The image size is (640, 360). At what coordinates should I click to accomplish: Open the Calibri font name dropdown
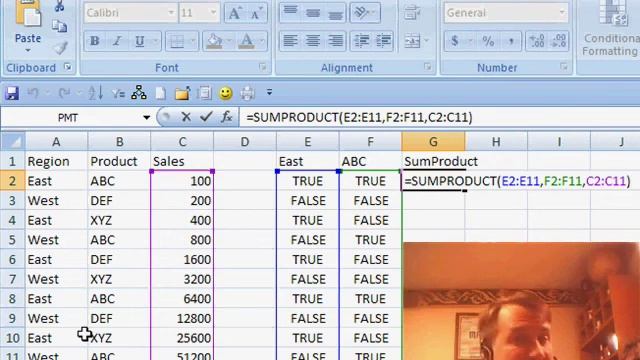point(171,13)
